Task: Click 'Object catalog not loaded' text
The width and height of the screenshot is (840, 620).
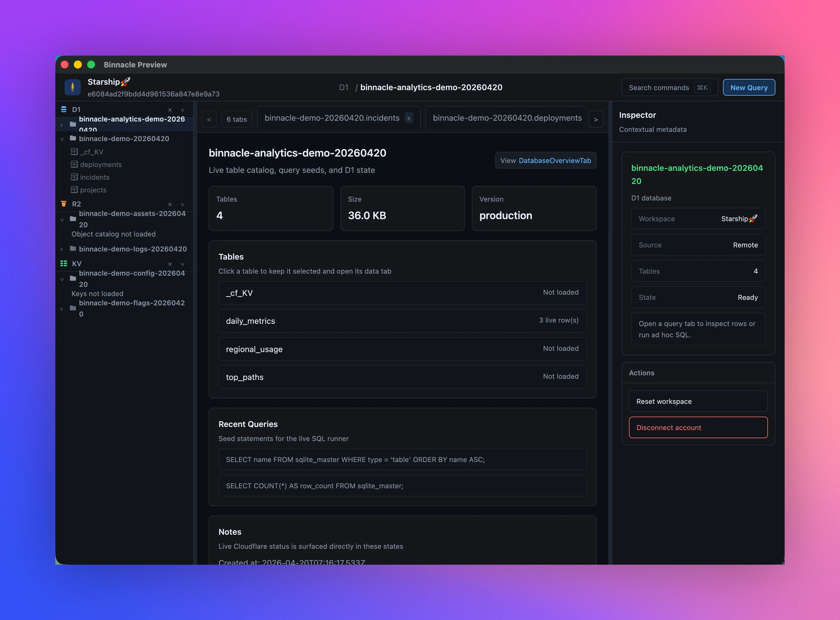Action: click(113, 234)
